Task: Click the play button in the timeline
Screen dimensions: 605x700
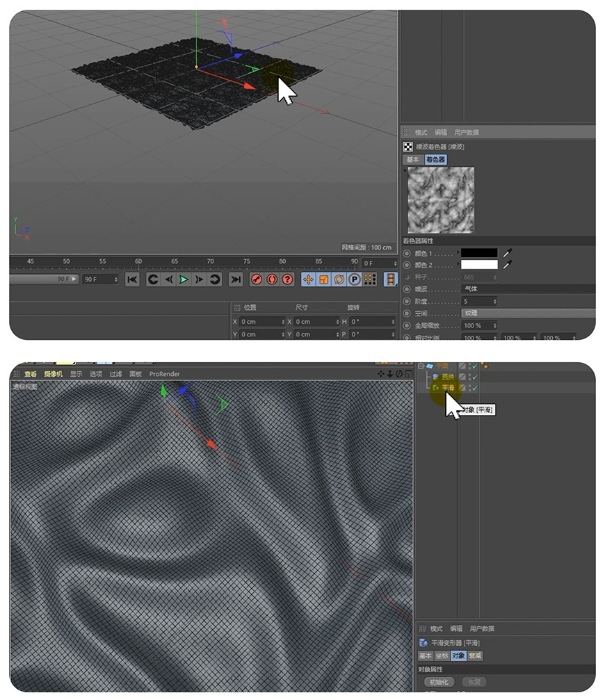Action: point(184,280)
